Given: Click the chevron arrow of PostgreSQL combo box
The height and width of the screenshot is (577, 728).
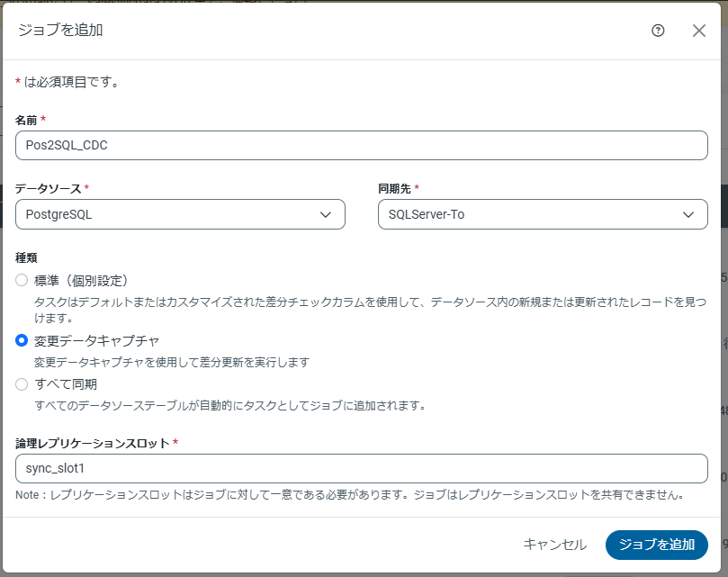Looking at the screenshot, I should click(326, 214).
